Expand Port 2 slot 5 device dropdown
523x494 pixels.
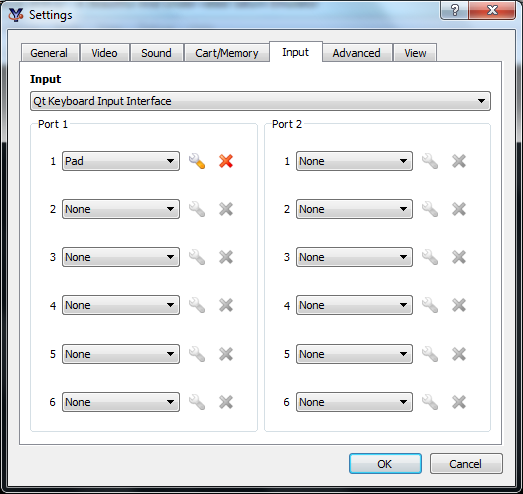pyautogui.click(x=354, y=354)
